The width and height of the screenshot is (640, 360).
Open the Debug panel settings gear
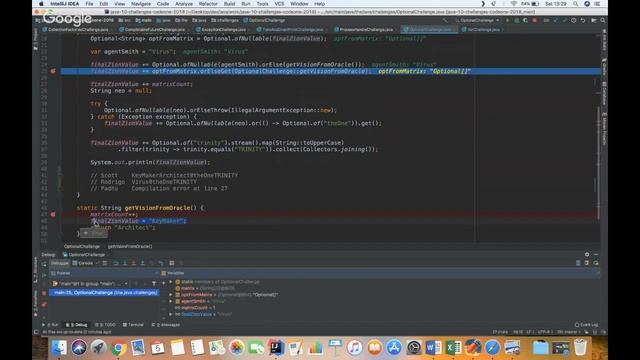[587, 254]
